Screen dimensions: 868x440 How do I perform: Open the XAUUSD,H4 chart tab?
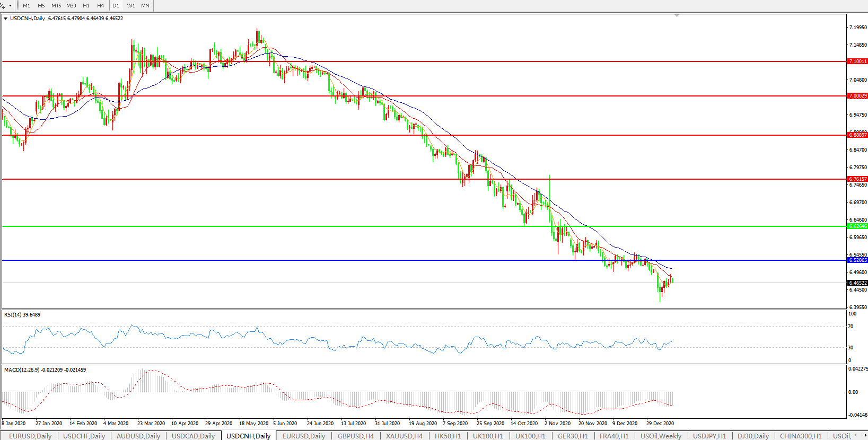[x=404, y=436]
